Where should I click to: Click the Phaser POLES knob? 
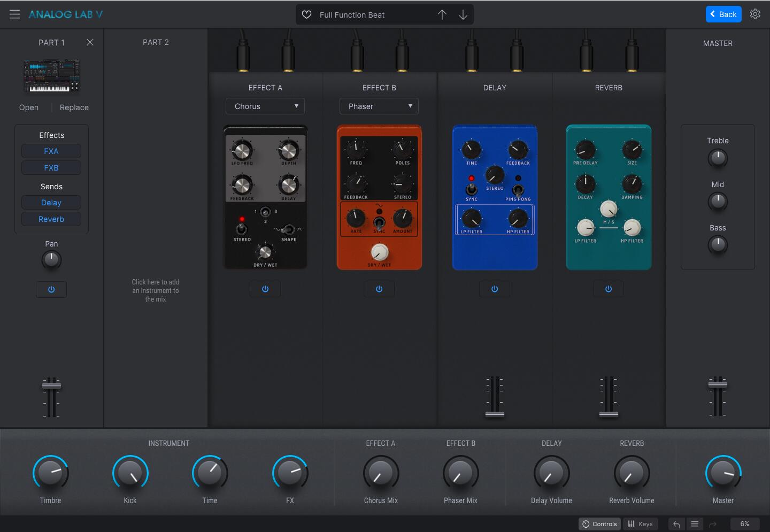tap(402, 149)
